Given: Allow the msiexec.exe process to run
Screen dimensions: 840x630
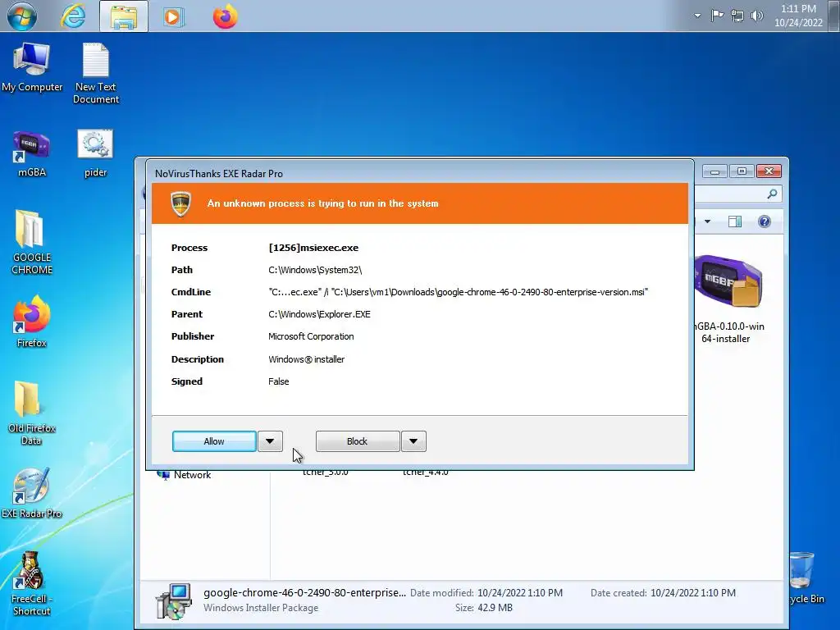Looking at the screenshot, I should tap(214, 441).
